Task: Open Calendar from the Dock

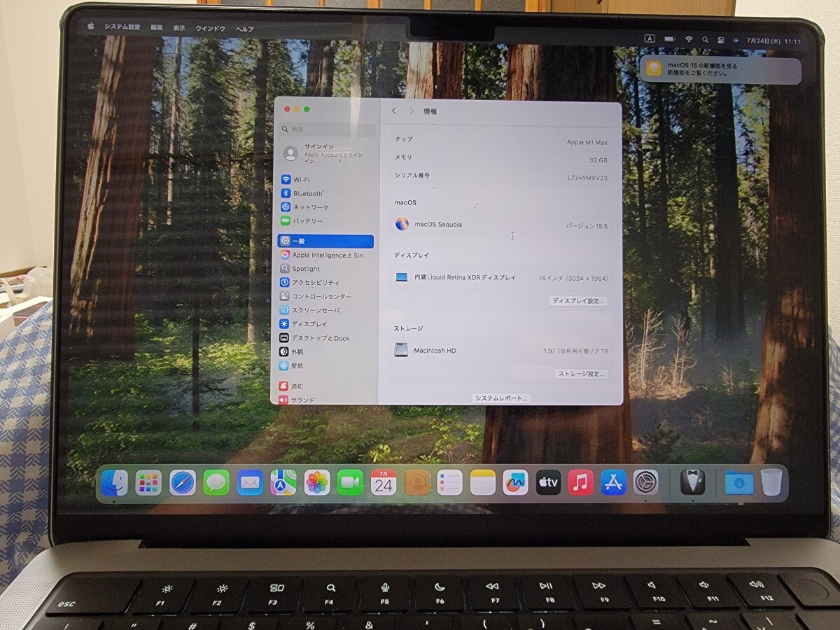Action: click(x=384, y=482)
